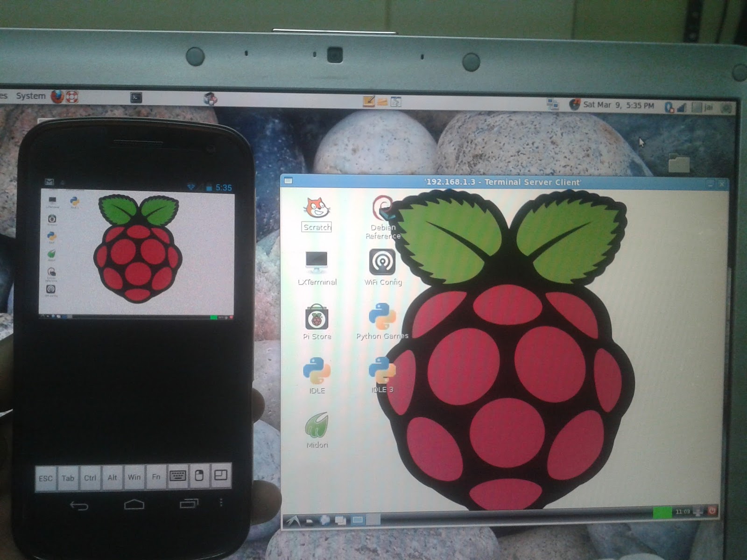Open the network connections icon in top panel

(x=553, y=105)
